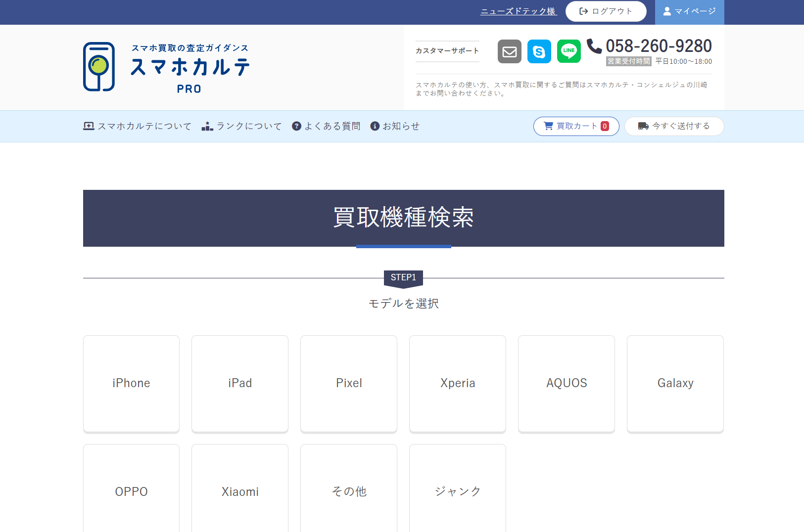This screenshot has width=804, height=532.
Task: Open the email support icon
Action: 510,51
